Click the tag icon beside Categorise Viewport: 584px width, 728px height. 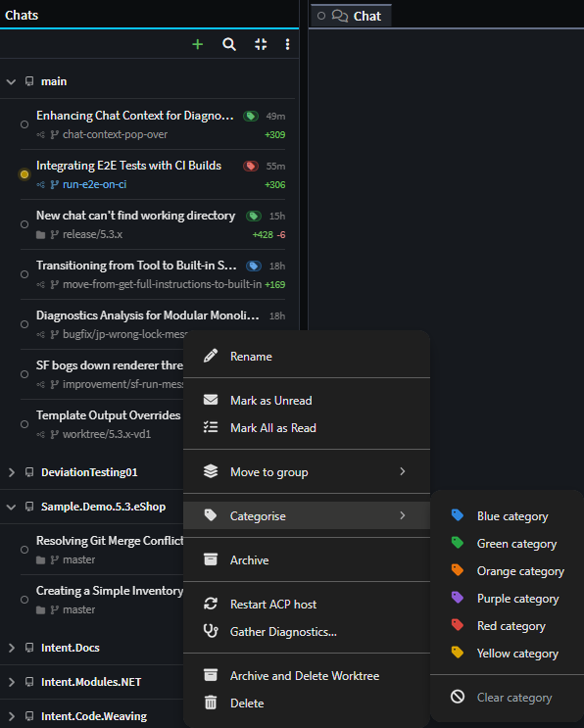point(211,515)
